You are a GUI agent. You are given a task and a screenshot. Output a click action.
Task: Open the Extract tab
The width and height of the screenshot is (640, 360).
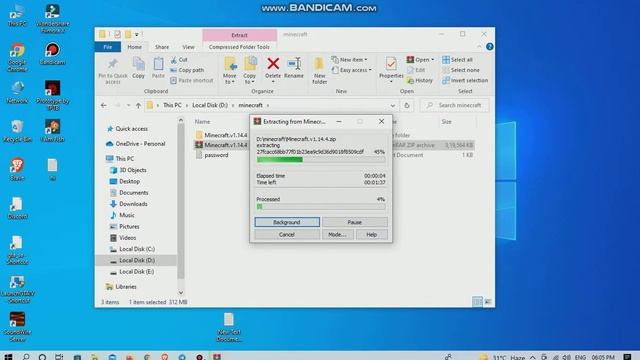240,35
